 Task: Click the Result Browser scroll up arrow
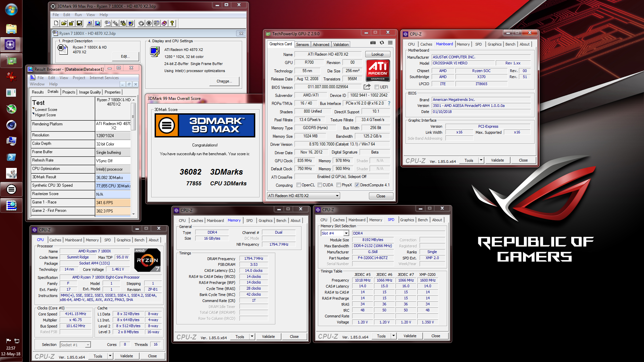tap(133, 100)
